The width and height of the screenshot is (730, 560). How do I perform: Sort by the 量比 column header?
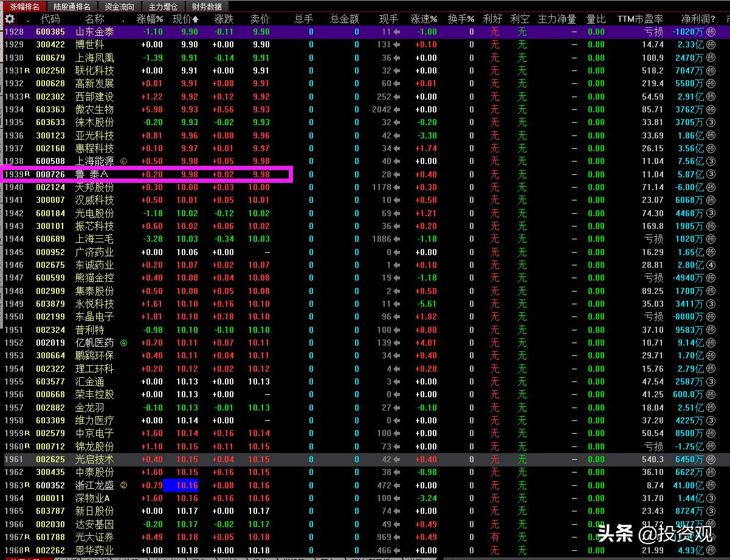click(596, 19)
